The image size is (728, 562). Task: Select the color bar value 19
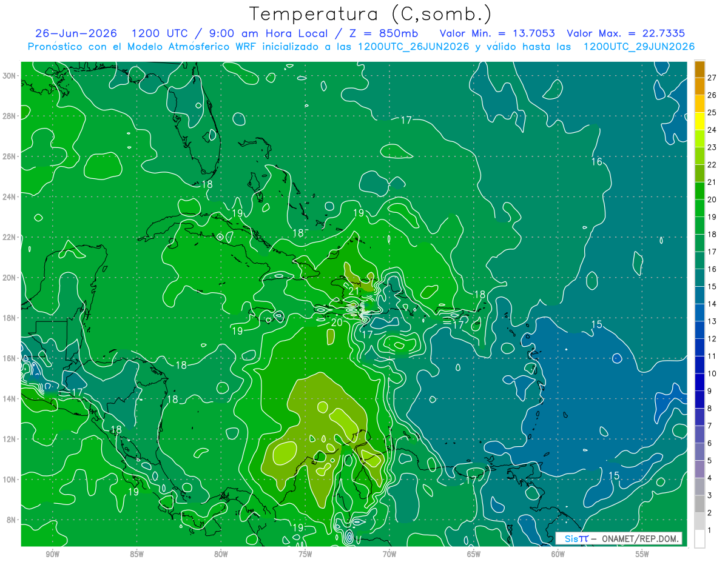coord(712,217)
